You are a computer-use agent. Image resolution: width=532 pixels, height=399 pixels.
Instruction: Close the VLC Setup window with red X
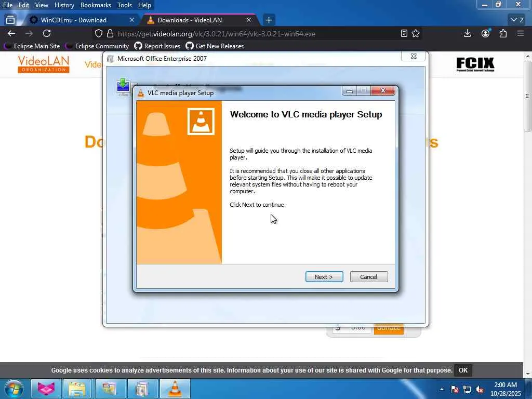tap(383, 90)
